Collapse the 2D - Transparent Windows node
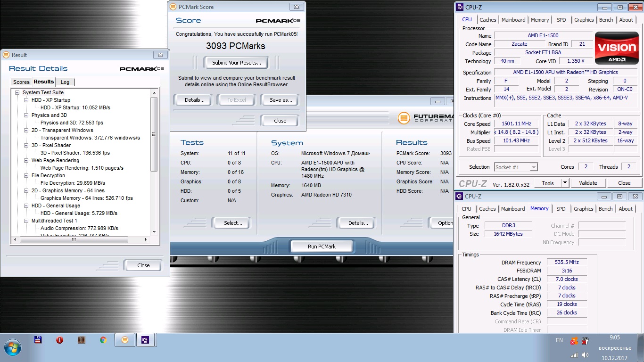This screenshot has width=644, height=362. tap(26, 130)
